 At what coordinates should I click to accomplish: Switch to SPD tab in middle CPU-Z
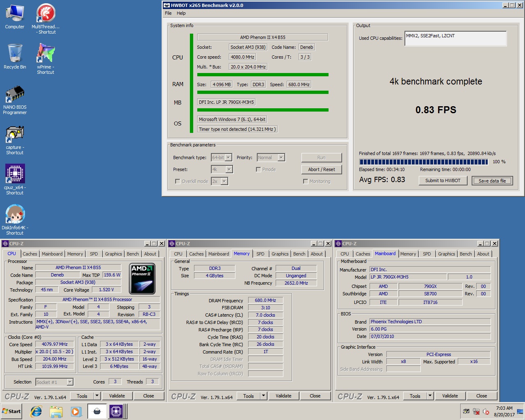pos(260,254)
